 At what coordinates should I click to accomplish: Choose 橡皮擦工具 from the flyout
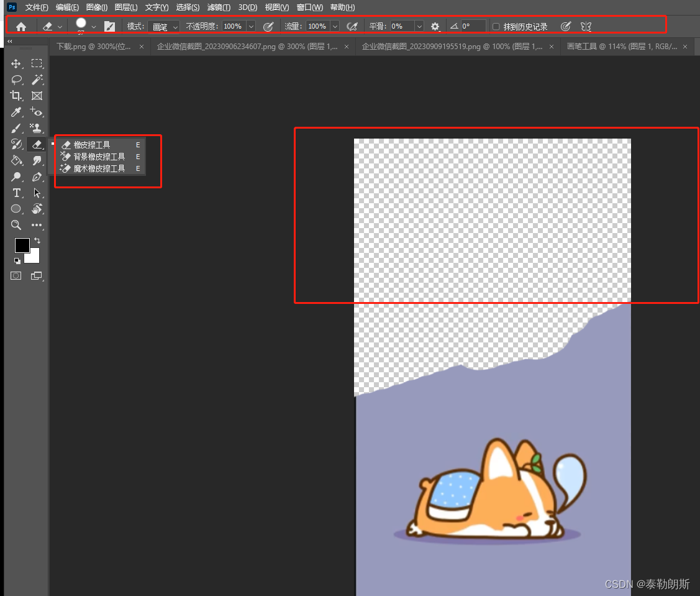pyautogui.click(x=101, y=145)
